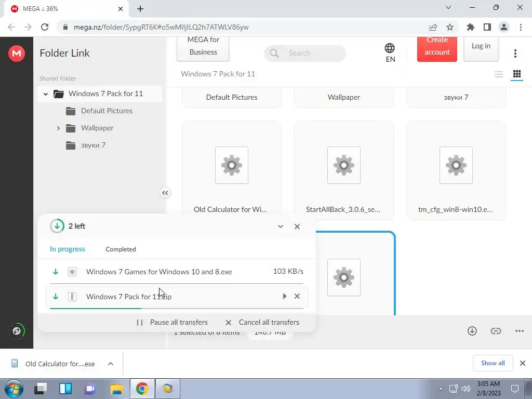Screen dimensions: 532x399
Task: Reload the browser page
Action: (x=45, y=27)
